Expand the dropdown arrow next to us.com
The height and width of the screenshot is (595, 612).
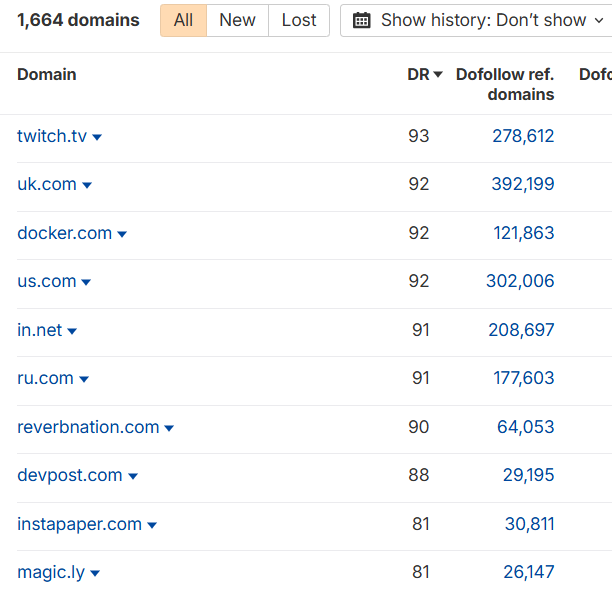(x=86, y=283)
